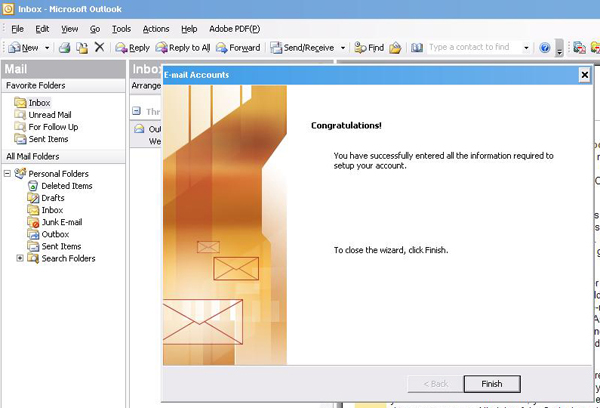Click the Outlook title bar icon

click(x=8, y=9)
